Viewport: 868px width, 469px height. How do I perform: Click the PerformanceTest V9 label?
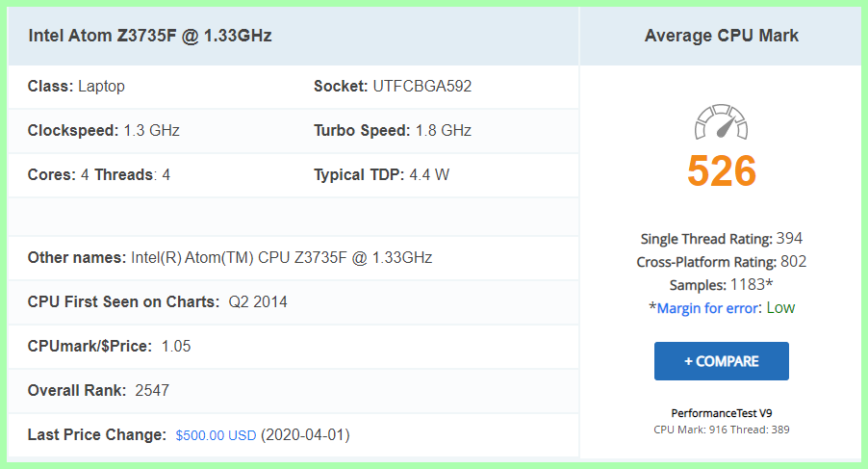[721, 413]
